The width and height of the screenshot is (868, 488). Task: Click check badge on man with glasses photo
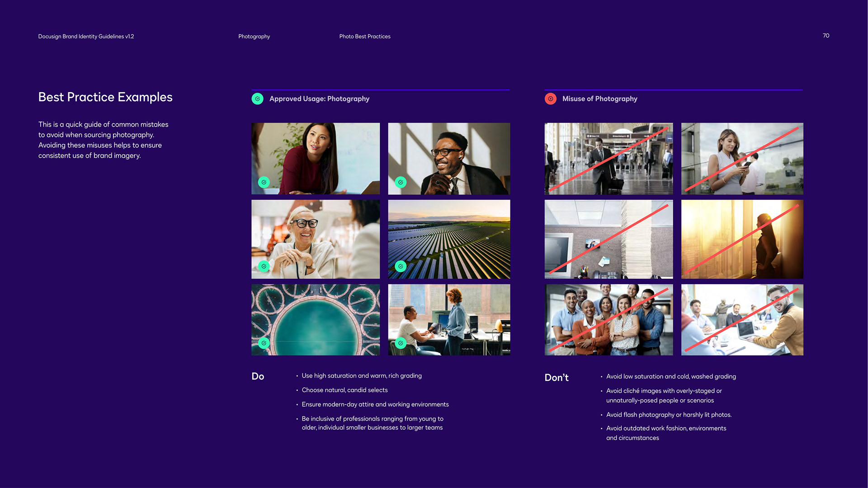pyautogui.click(x=401, y=182)
